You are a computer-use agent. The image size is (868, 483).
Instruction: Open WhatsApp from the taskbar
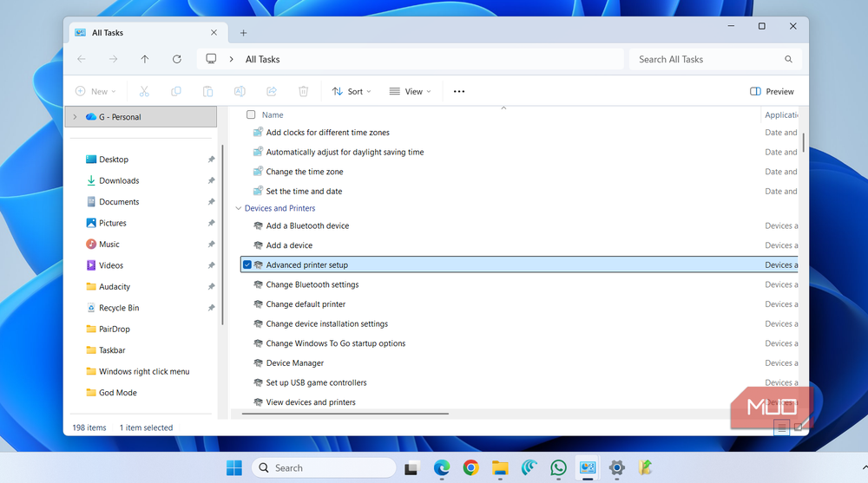tap(558, 468)
